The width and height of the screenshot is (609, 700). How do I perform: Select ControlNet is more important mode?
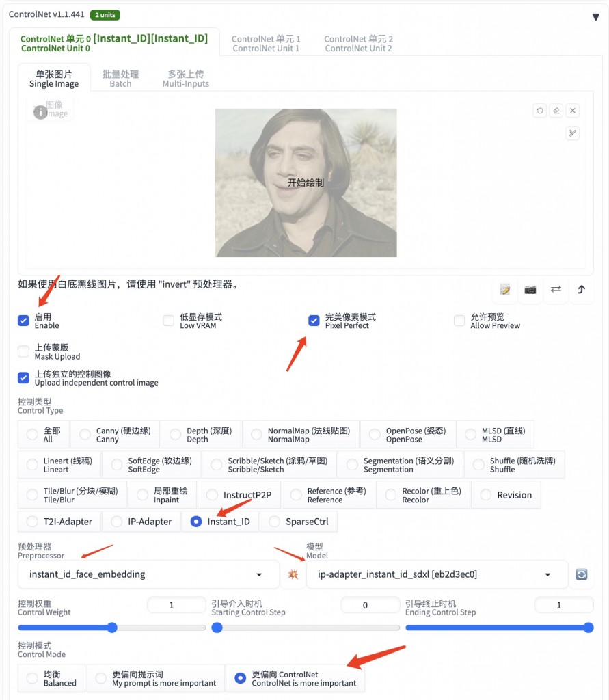click(x=295, y=678)
